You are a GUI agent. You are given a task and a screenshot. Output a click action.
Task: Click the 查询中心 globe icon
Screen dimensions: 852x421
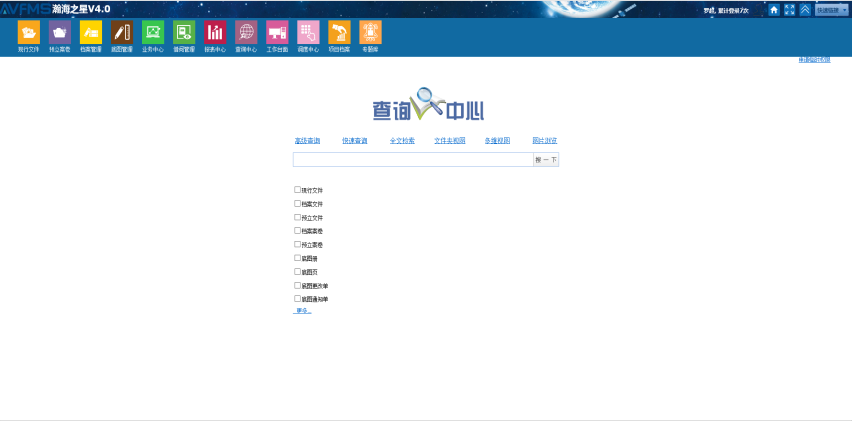point(245,32)
